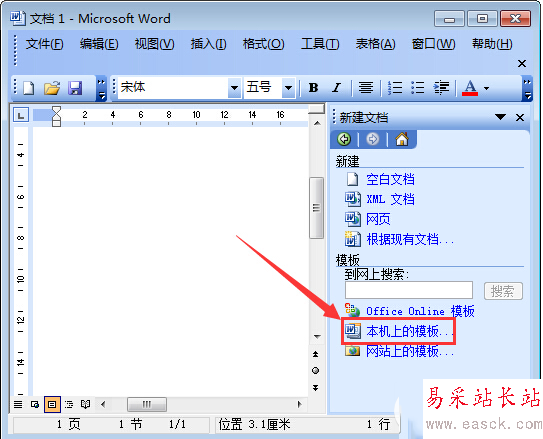Viewport: 543px width, 439px height.
Task: Switch to outline view
Action: 69,404
